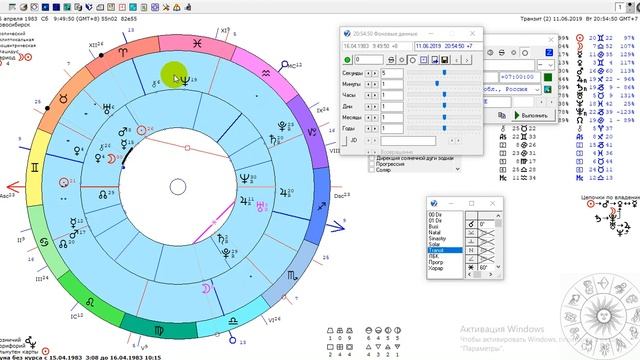Viewport: 640px width, 360px height.
Task: Click the pink square toolbar icon
Action: pyautogui.click(x=122, y=7)
